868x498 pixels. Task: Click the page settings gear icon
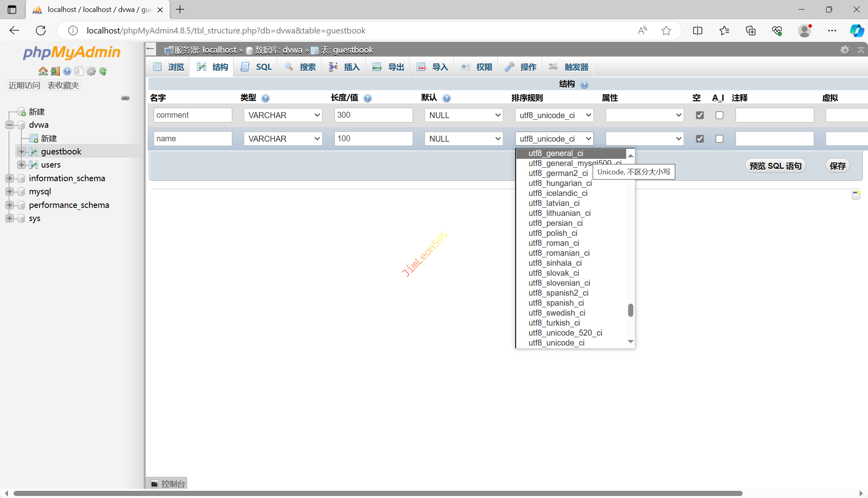pyautogui.click(x=844, y=50)
